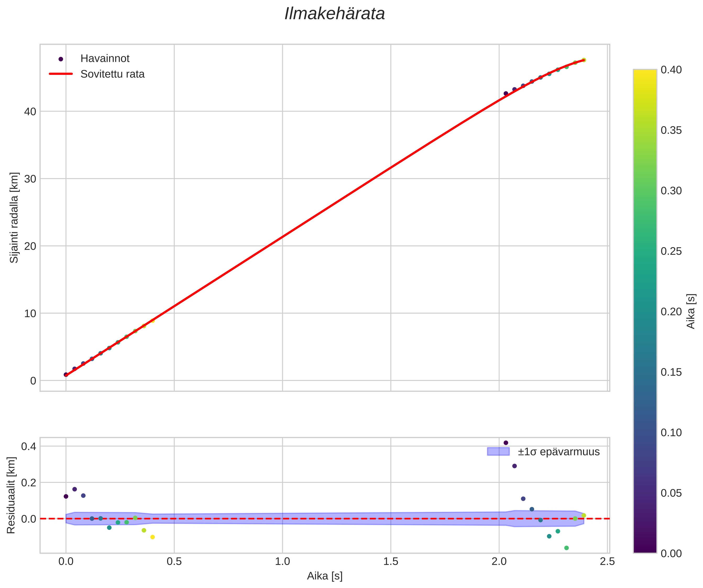The image size is (703, 588).
Task: Click the 40 tick label on the y-axis
Action: [x=30, y=112]
